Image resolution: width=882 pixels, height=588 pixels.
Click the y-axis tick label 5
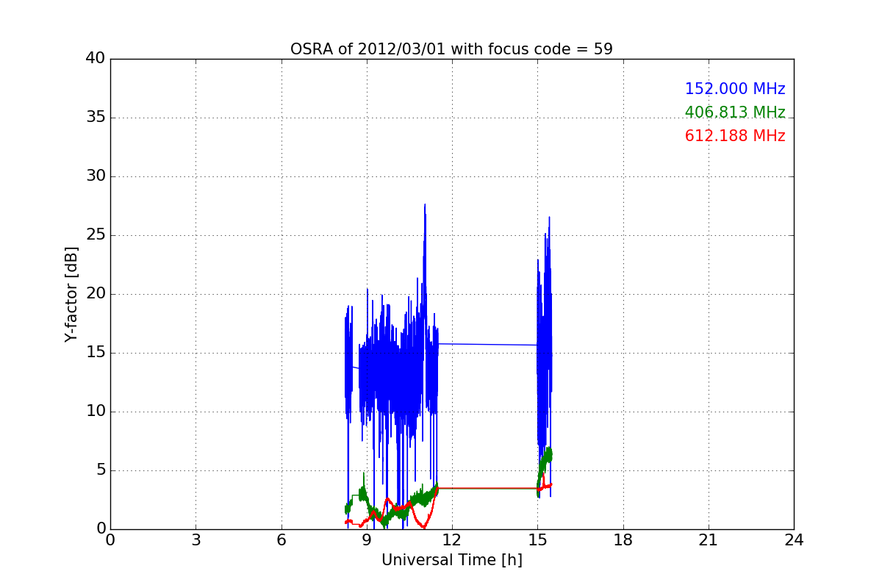(101, 470)
